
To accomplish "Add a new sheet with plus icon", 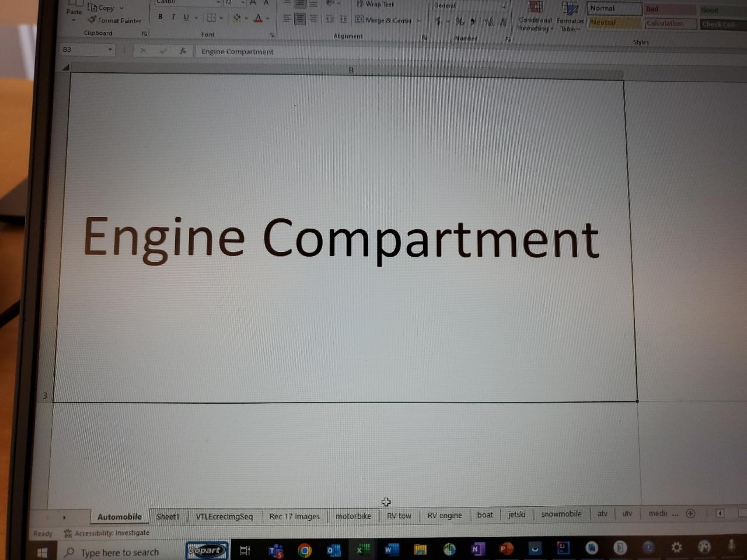I will pyautogui.click(x=690, y=513).
